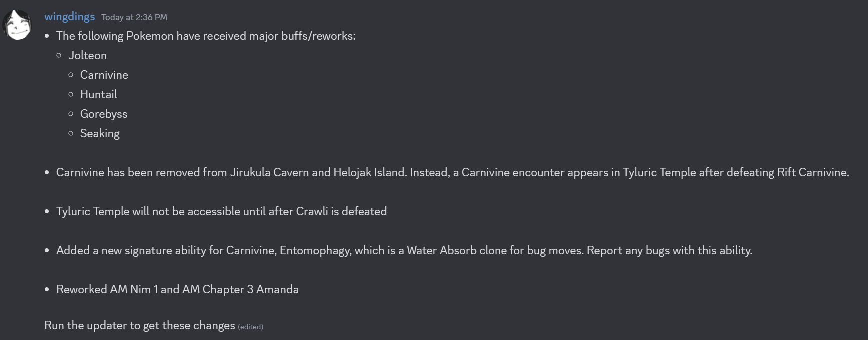Image resolution: width=868 pixels, height=340 pixels.
Task: Click the 'Jolteon' list entry
Action: 87,55
